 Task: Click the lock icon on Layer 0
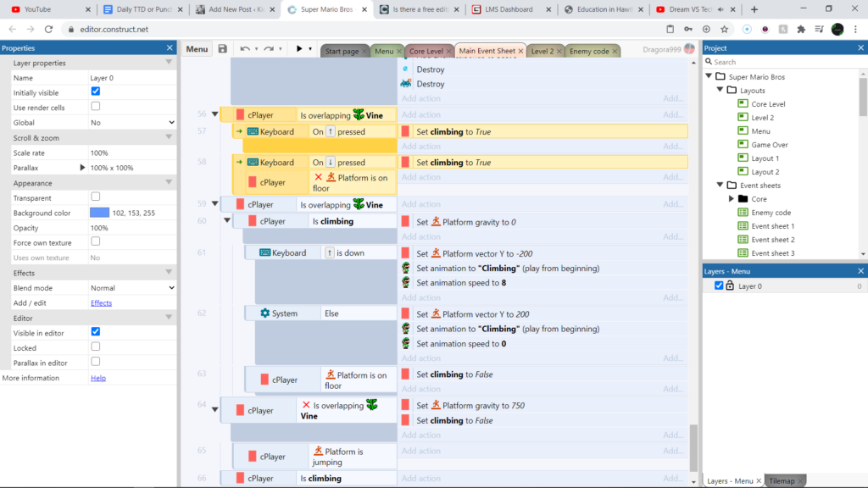(x=730, y=286)
